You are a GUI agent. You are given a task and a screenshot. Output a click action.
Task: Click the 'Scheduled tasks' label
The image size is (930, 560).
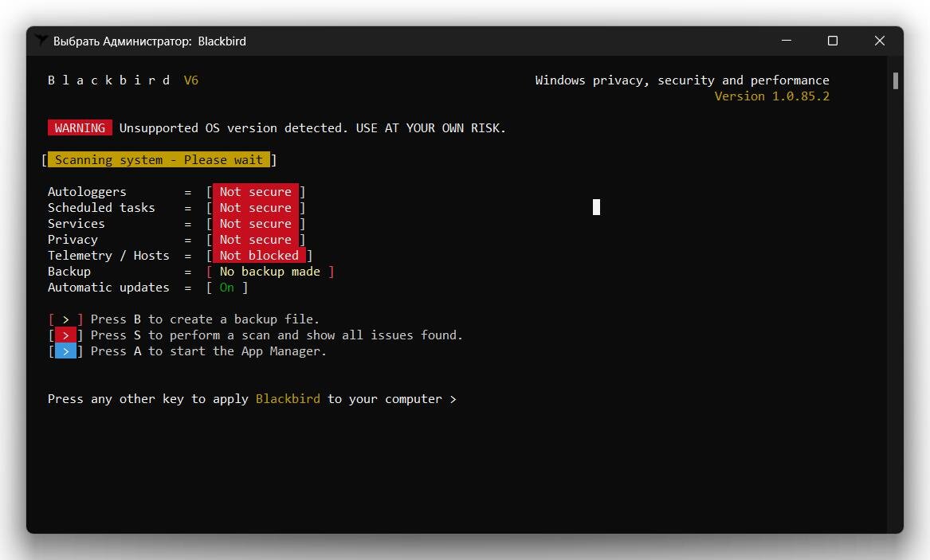tap(101, 207)
